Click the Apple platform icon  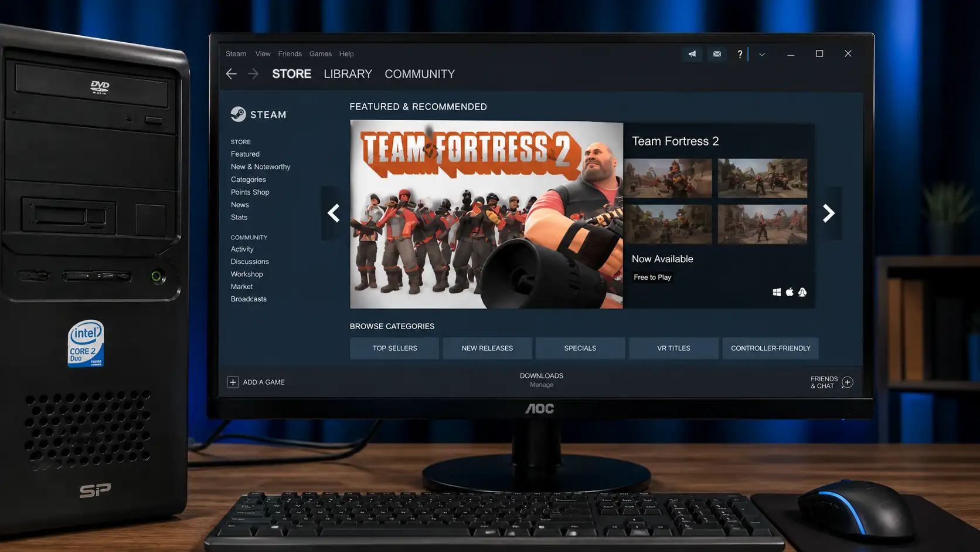[790, 292]
